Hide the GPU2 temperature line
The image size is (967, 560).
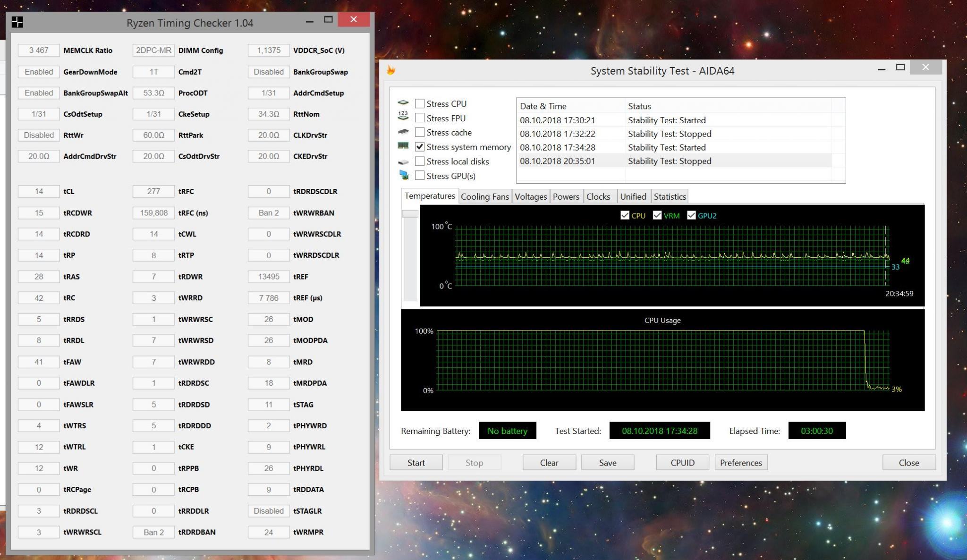pos(691,215)
